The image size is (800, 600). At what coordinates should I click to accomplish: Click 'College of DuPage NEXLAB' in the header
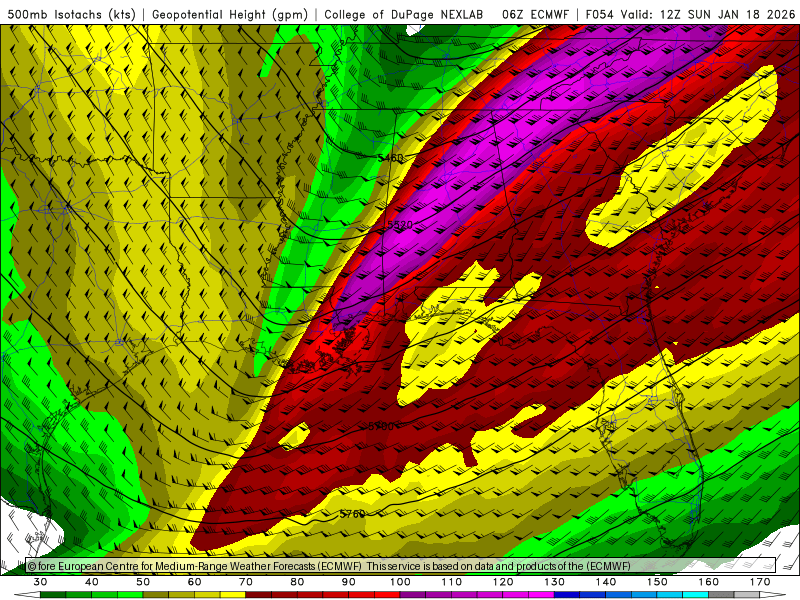[404, 14]
